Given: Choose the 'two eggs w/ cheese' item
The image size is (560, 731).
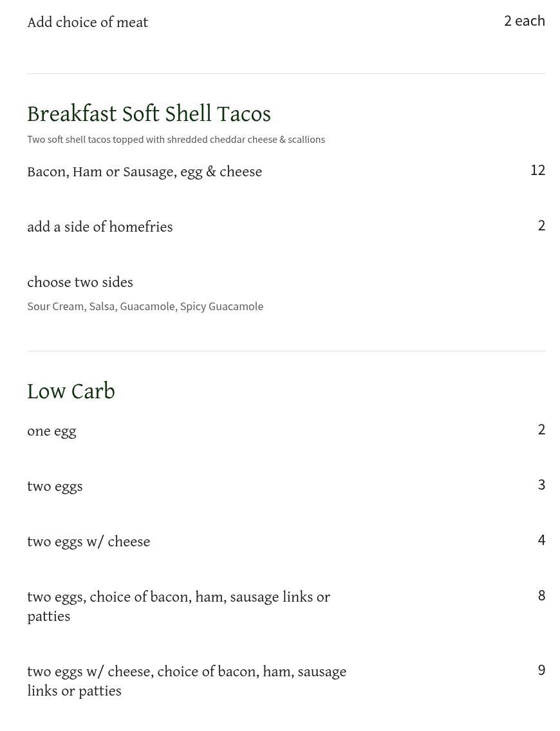Looking at the screenshot, I should click(x=88, y=542).
